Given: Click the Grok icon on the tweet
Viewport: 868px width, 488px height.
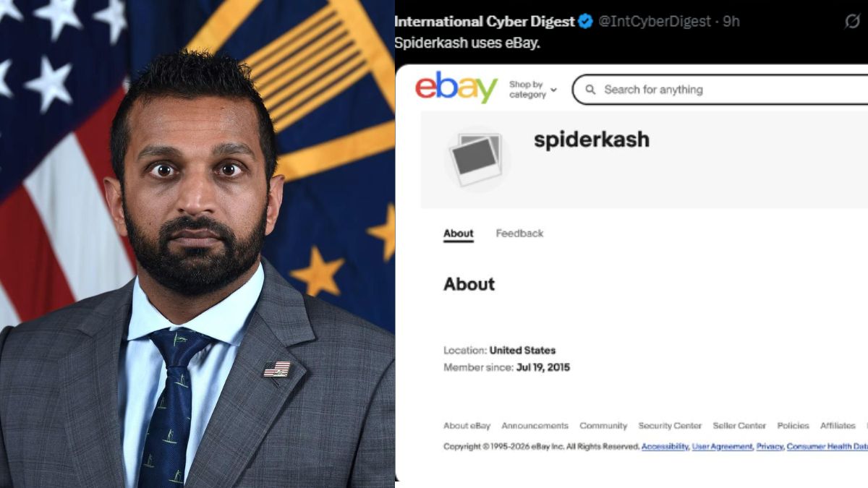Looking at the screenshot, I should click(x=852, y=22).
